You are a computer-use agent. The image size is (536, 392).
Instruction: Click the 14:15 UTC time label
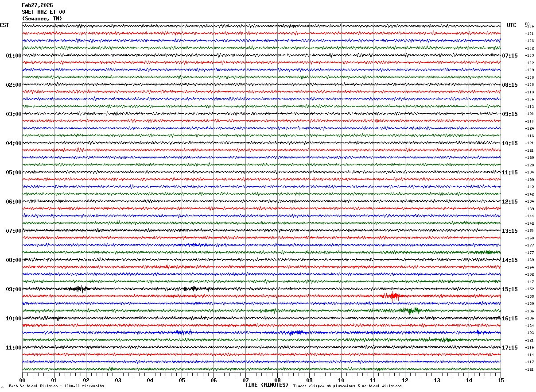[509, 260]
